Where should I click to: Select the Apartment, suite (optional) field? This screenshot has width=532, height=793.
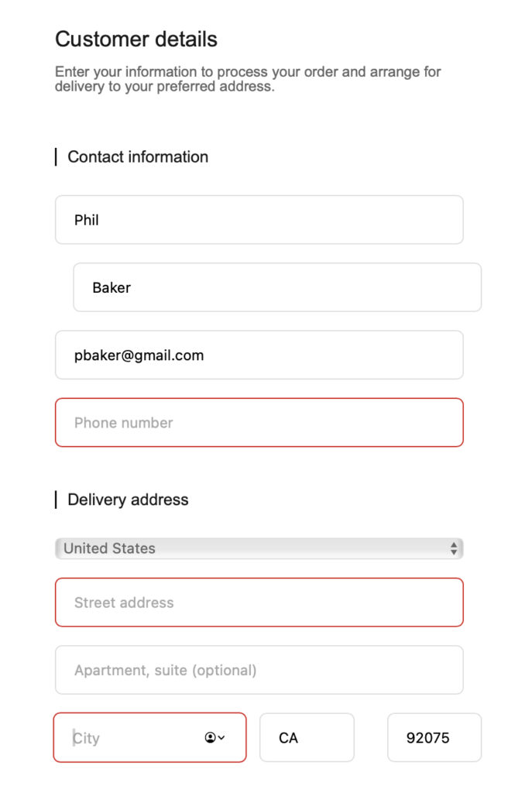(x=259, y=670)
